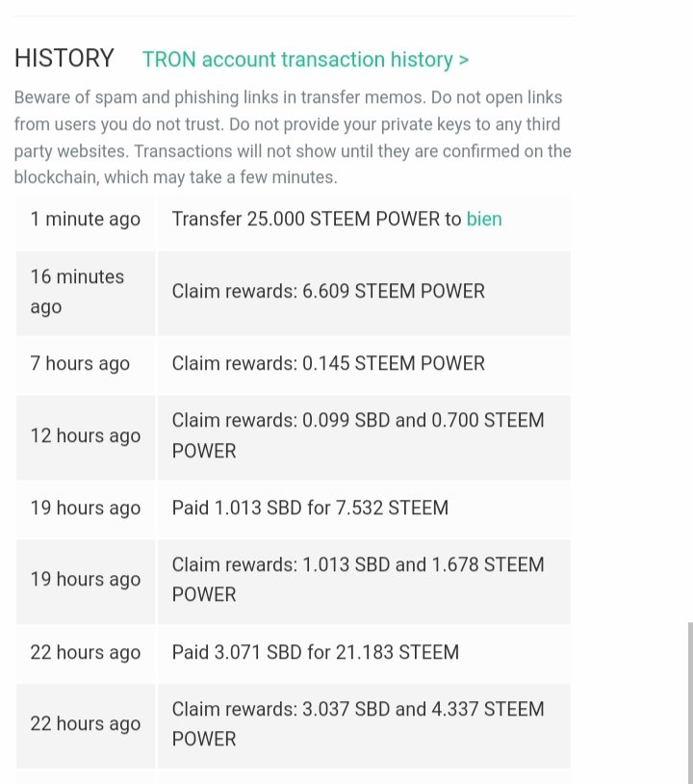Click the Claim rewards 1.013 SBD entry
This screenshot has width=693, height=784.
pyautogui.click(x=357, y=579)
